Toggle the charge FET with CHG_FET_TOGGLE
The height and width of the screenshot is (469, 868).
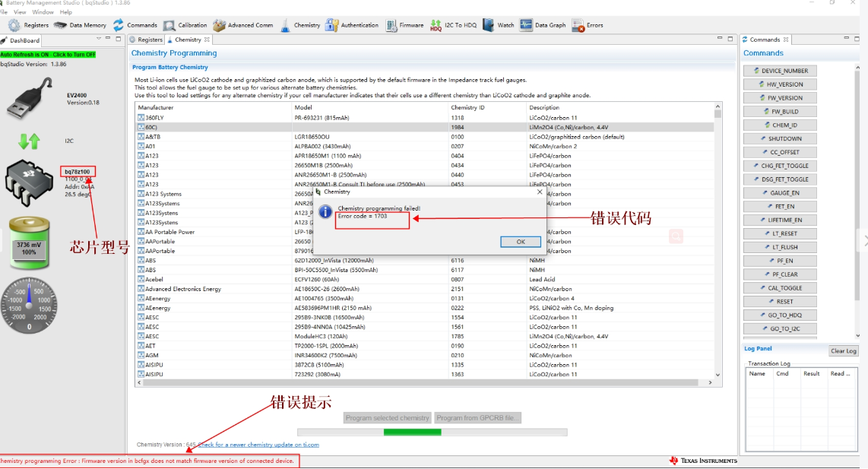point(781,166)
